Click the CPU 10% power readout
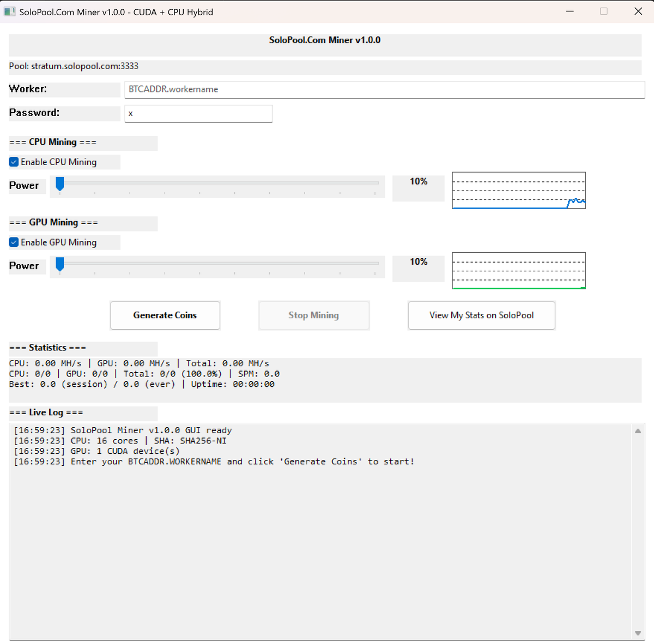 click(x=418, y=181)
